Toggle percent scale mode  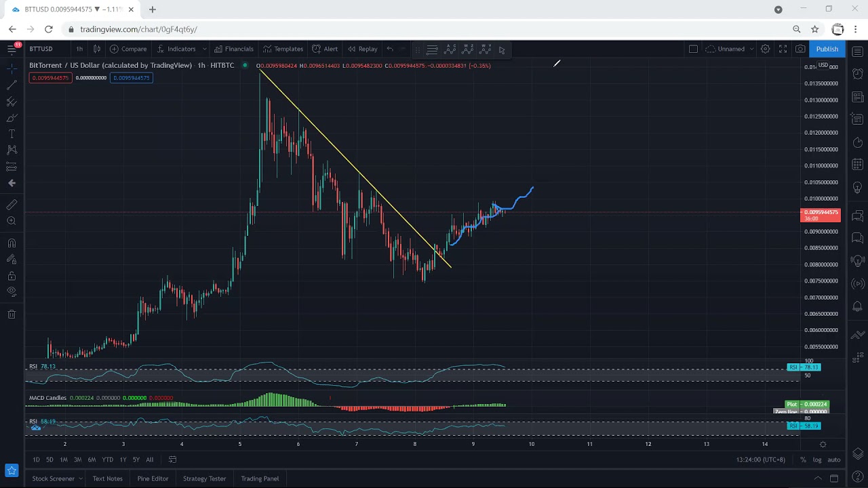pos(803,460)
